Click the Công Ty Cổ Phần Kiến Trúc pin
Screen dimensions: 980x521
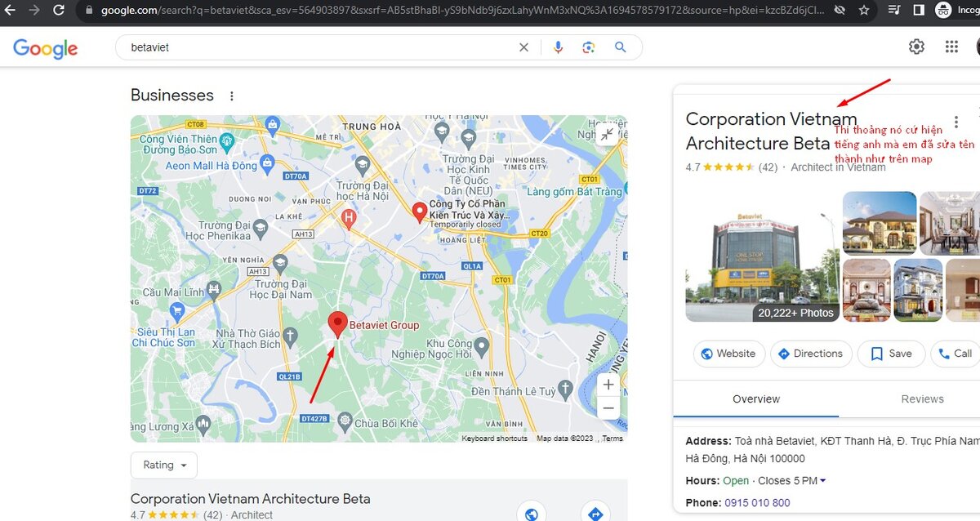click(x=420, y=212)
